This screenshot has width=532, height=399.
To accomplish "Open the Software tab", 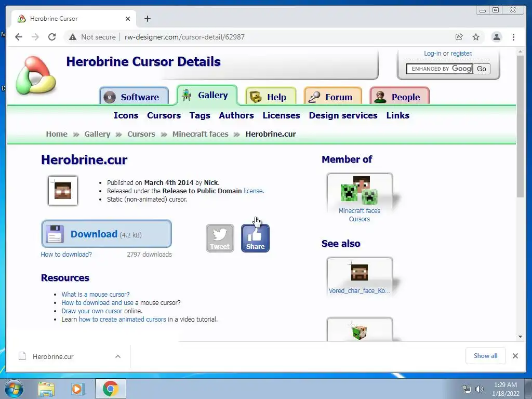I will click(134, 97).
